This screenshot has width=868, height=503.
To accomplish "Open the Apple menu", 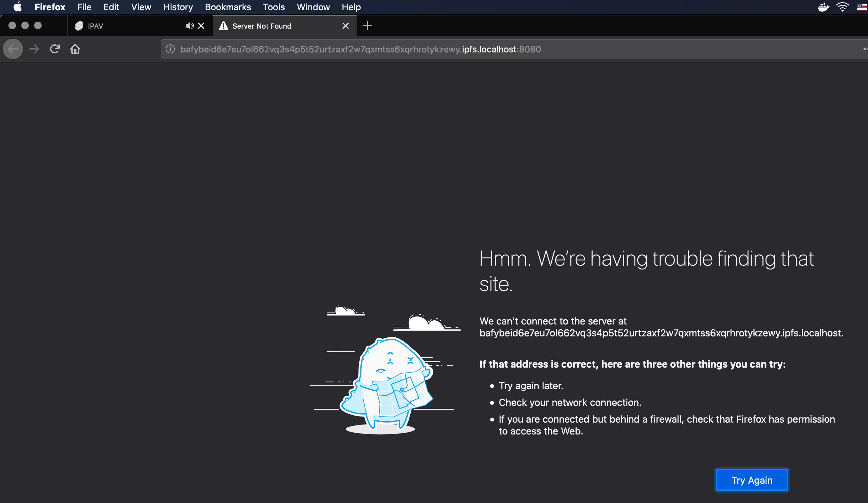I will click(17, 7).
